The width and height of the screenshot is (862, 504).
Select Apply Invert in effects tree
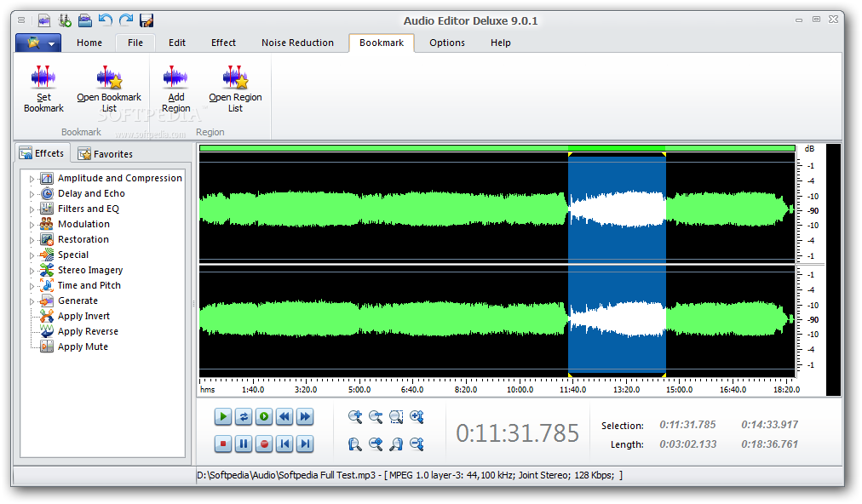(x=83, y=316)
